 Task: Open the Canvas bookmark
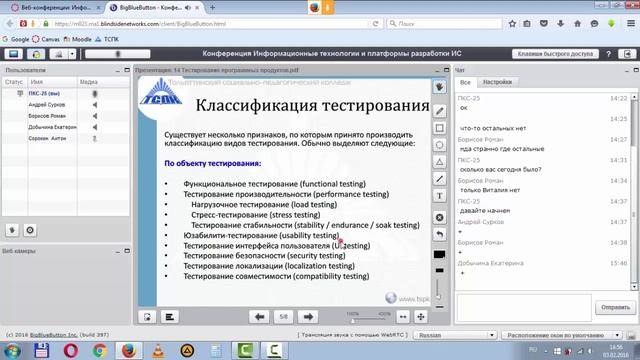click(46, 39)
